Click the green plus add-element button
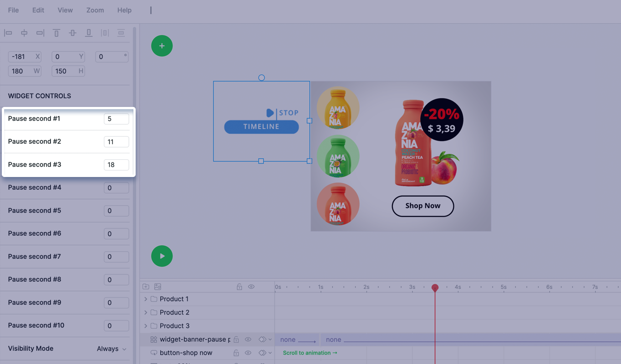The width and height of the screenshot is (621, 364). coord(162,46)
